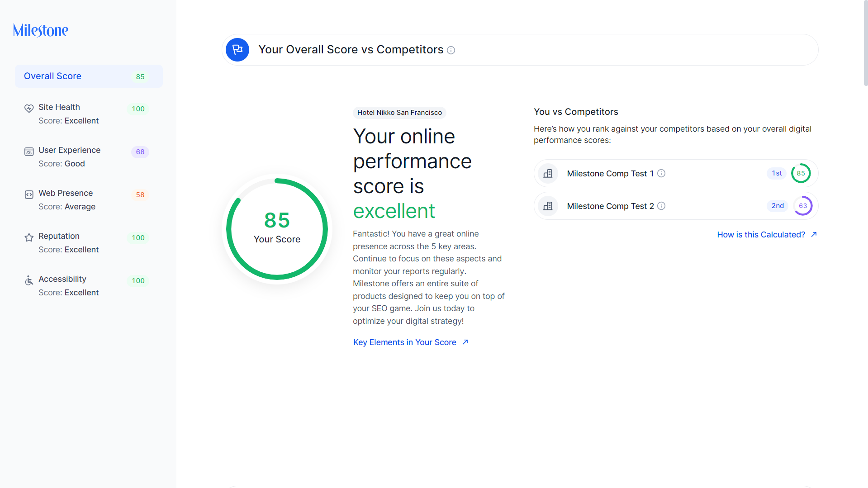The height and width of the screenshot is (488, 868).
Task: Click the purple 63 score ring for Comp Test 2
Action: (803, 206)
